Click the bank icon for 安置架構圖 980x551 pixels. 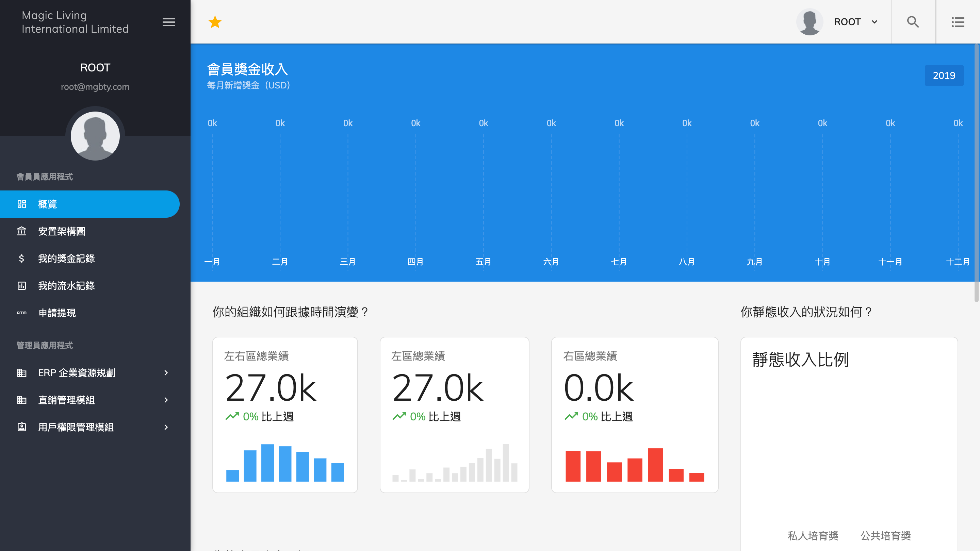[22, 231]
